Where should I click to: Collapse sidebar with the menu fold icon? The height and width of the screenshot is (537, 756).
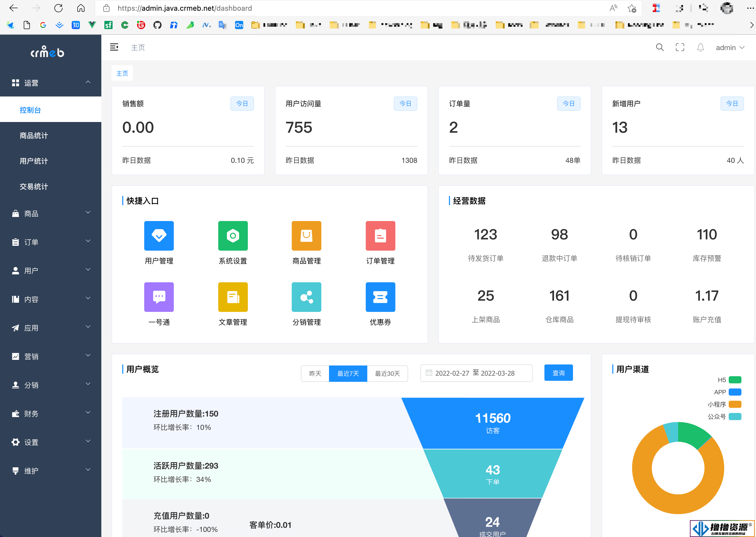[x=114, y=47]
